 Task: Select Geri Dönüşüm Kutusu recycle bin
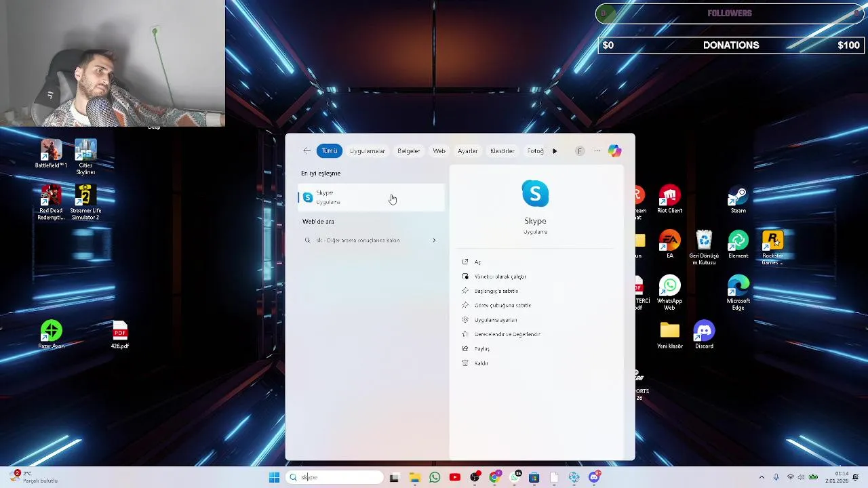pos(704,248)
